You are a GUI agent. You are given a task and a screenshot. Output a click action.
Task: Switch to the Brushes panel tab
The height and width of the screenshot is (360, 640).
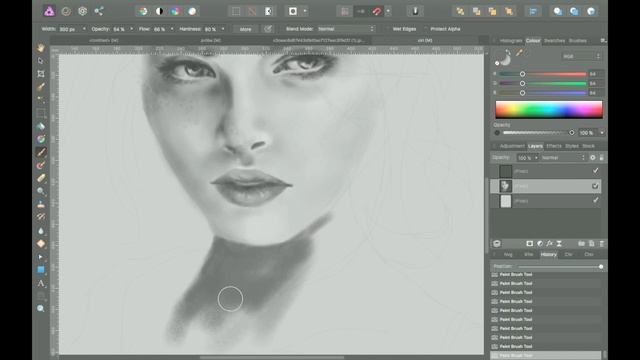pyautogui.click(x=578, y=41)
